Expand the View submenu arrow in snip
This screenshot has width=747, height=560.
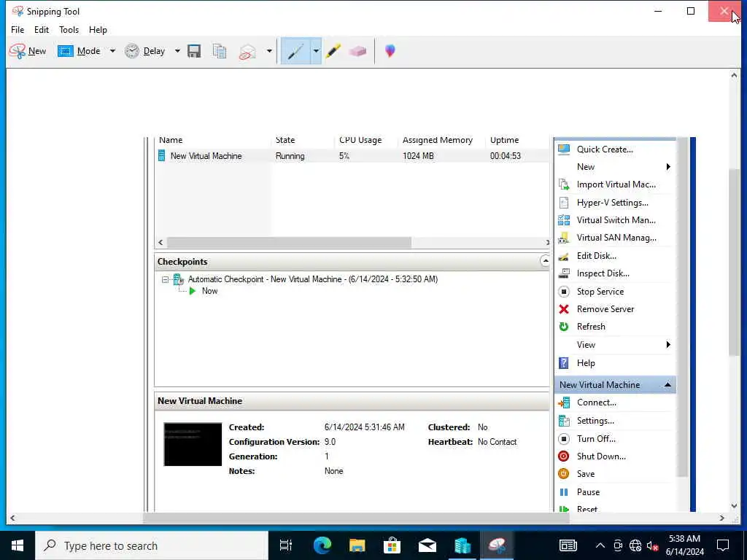point(668,345)
